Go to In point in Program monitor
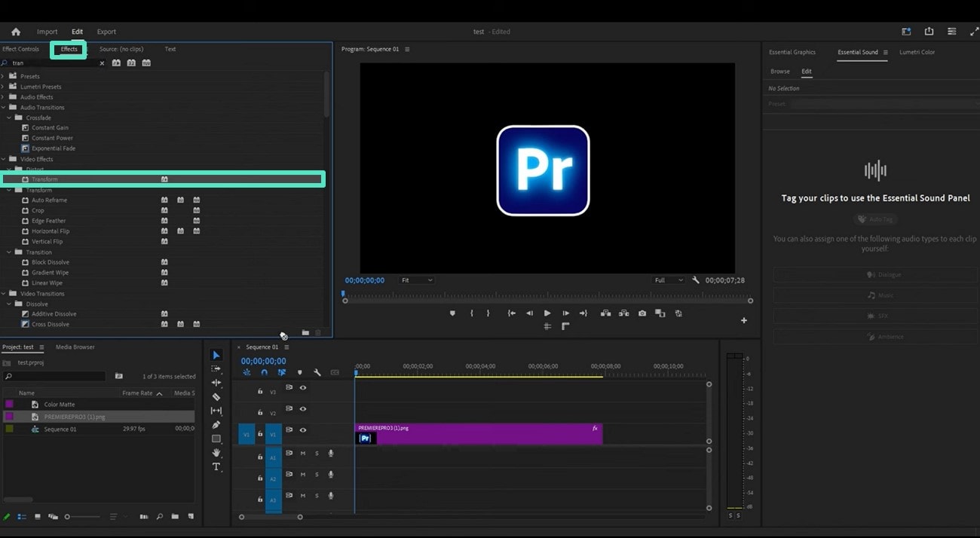The height and width of the screenshot is (538, 980). [x=512, y=313]
